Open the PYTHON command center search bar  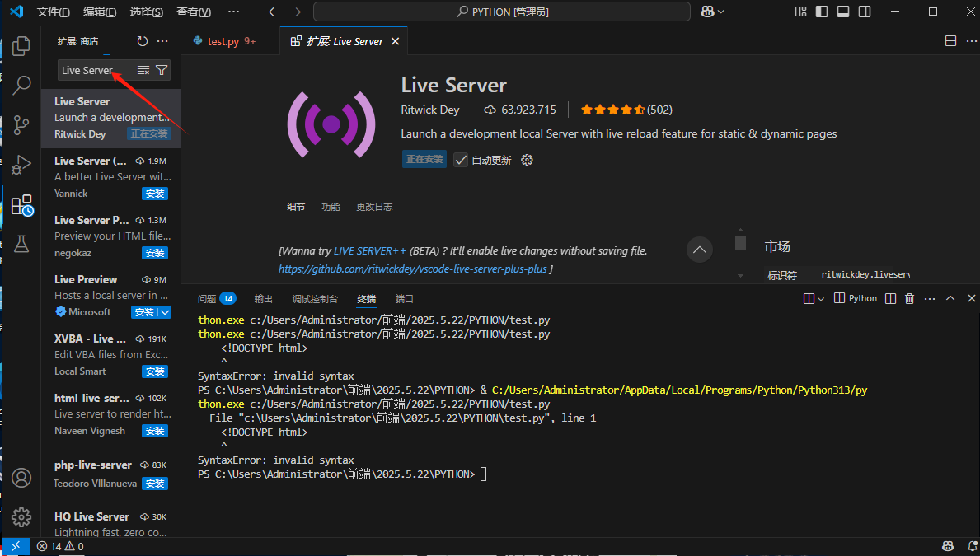pos(502,12)
